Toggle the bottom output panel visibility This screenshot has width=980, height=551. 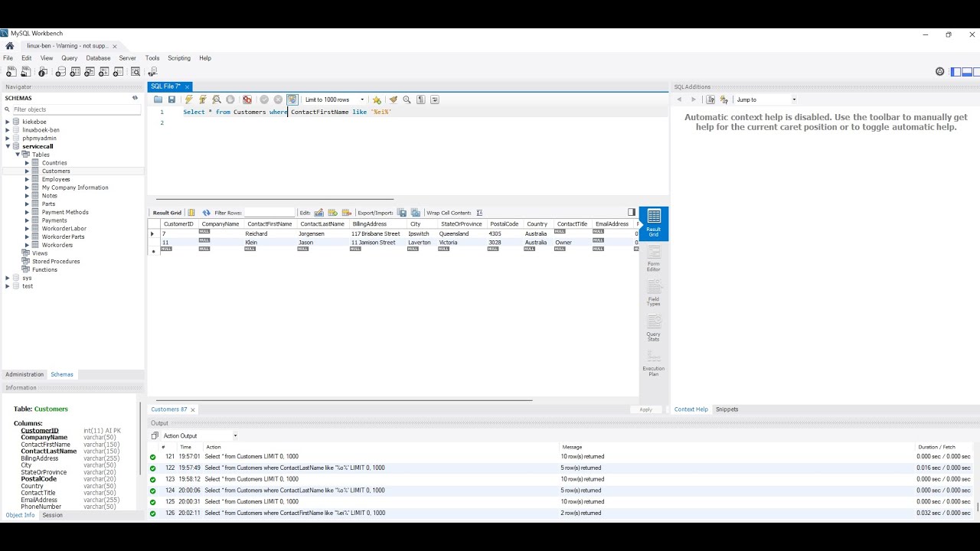(966, 72)
